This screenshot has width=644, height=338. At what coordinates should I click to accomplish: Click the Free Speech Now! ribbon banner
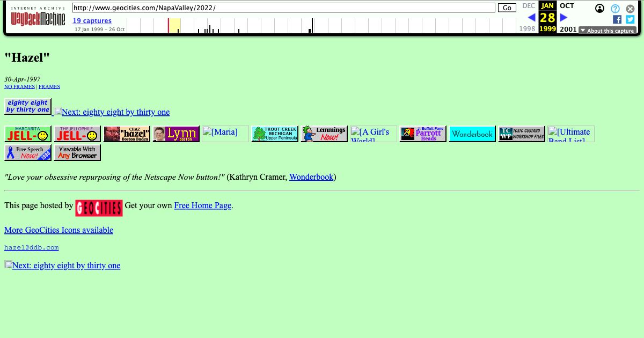[x=28, y=152]
